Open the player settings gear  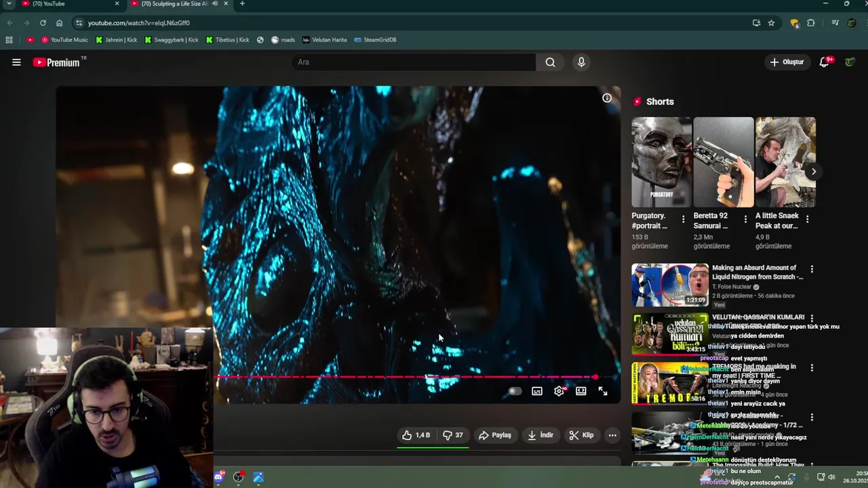point(559,391)
